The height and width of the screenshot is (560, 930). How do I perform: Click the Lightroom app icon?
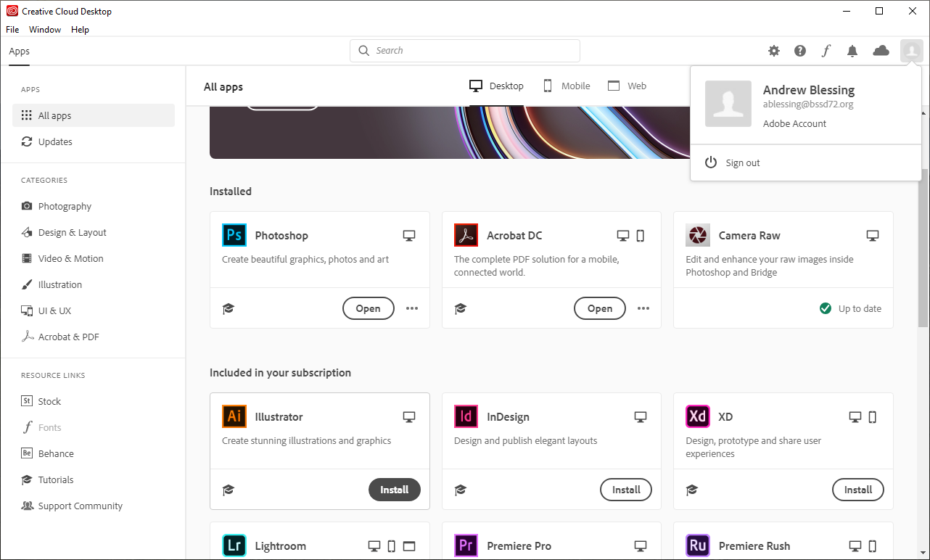(x=234, y=545)
